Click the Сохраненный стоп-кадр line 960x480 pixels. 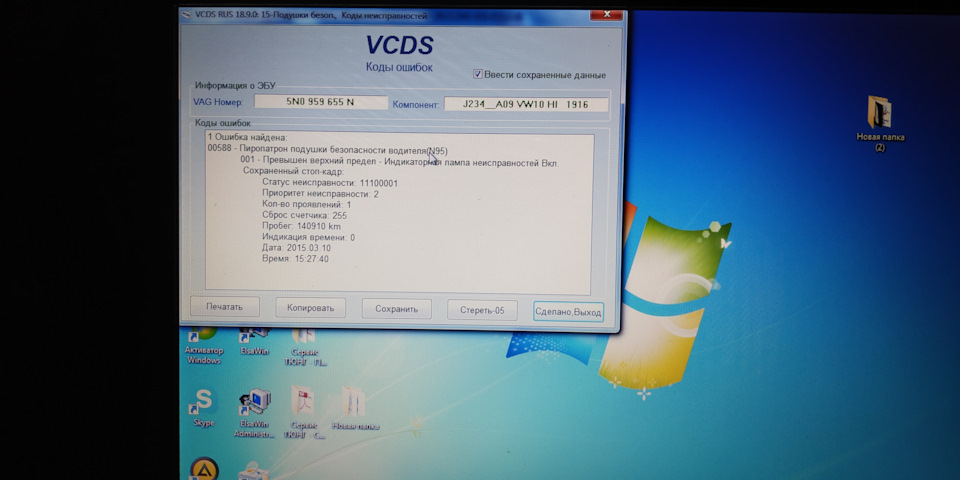(x=294, y=171)
